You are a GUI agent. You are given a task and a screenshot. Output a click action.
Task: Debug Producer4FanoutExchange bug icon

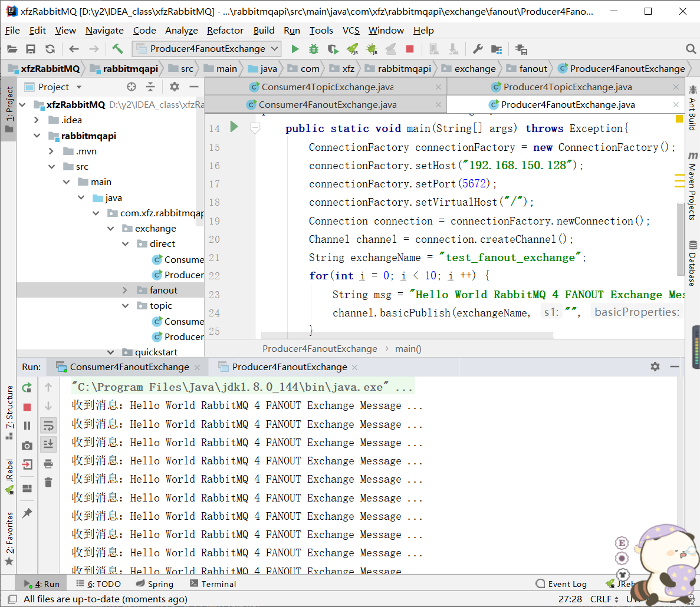(x=314, y=49)
